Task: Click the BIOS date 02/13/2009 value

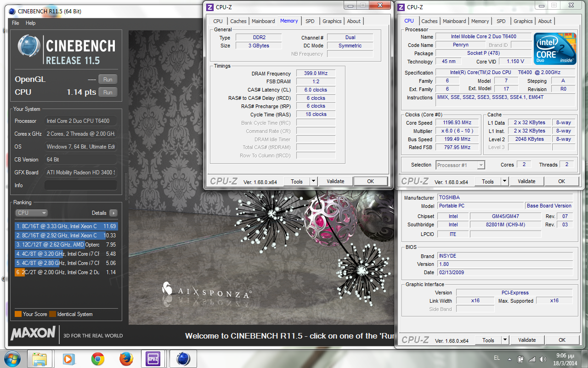Action: click(505, 272)
